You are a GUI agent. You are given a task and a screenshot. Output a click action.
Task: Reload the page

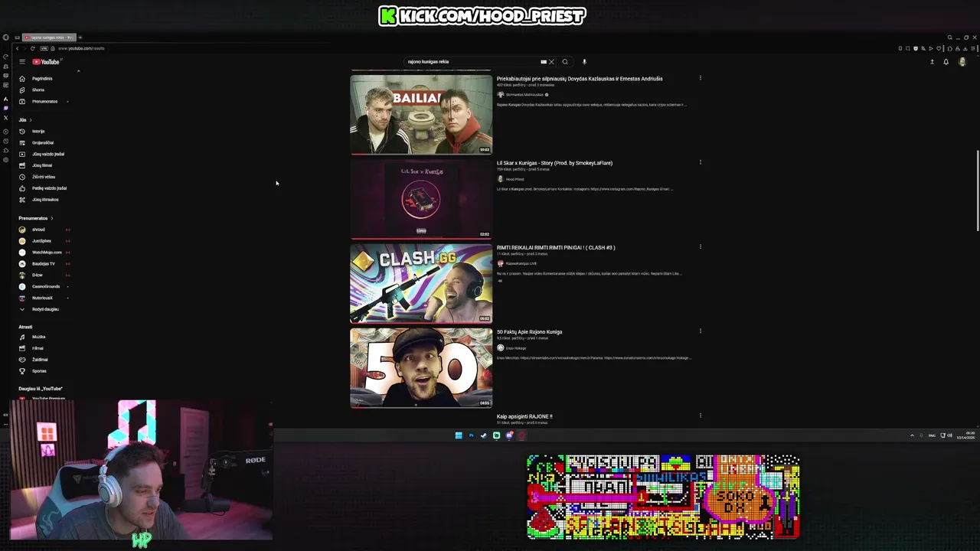[32, 48]
